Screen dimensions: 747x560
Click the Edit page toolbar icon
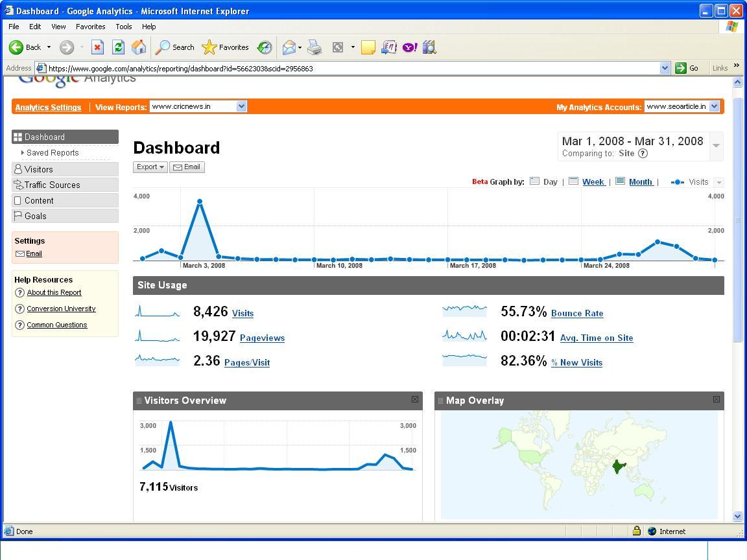tap(338, 47)
